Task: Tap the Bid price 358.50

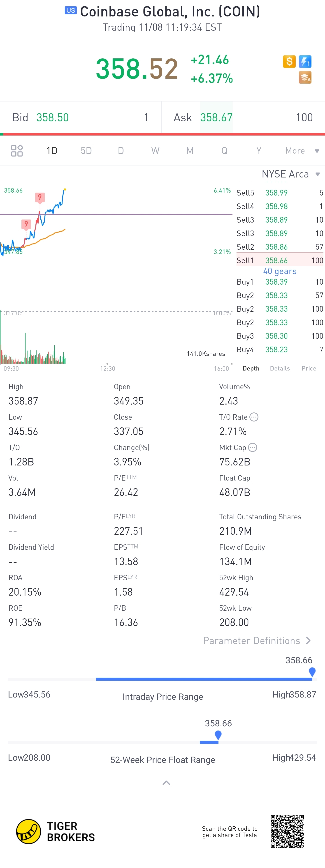Action: (53, 117)
